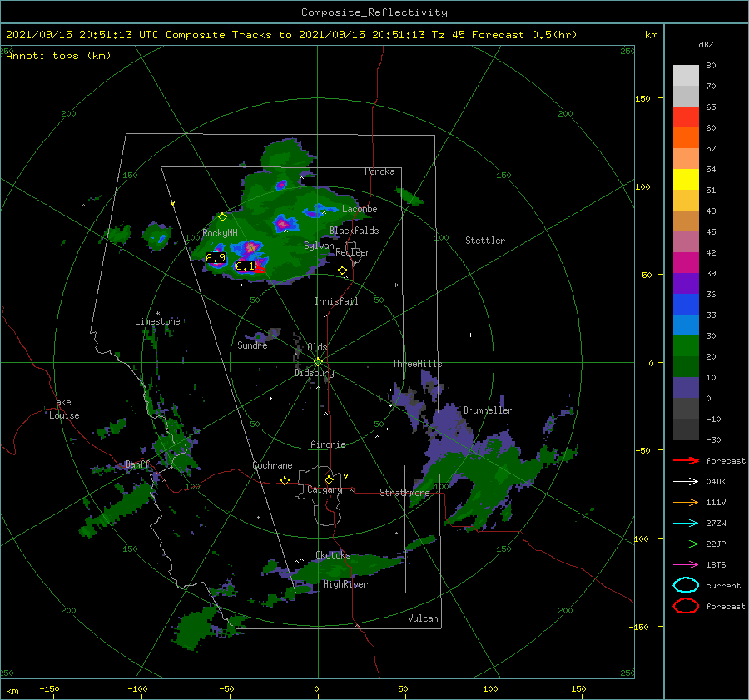Click the -150 value on bottom axis
749x700 pixels.
click(50, 688)
